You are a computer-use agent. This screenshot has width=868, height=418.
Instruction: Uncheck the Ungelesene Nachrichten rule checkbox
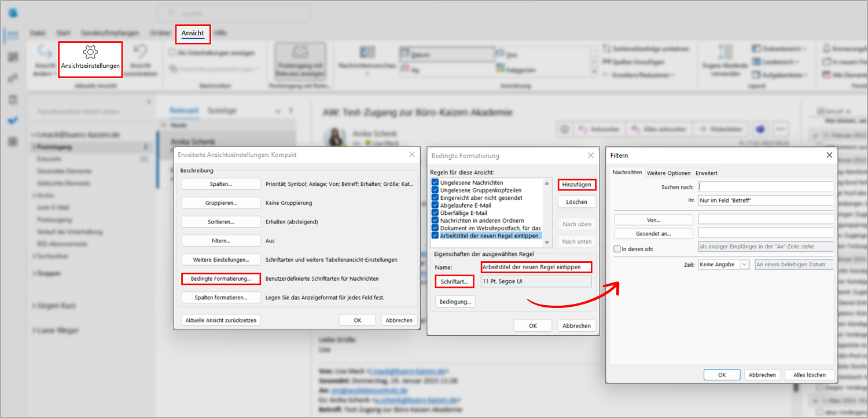point(435,182)
